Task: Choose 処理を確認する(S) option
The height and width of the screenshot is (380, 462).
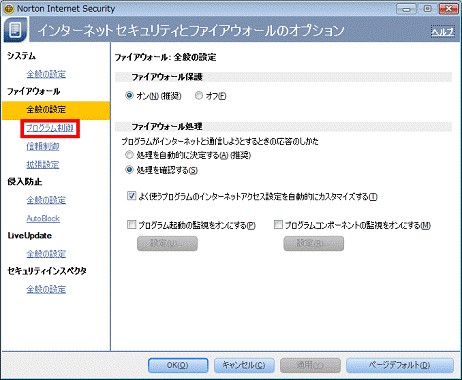Action: [x=129, y=170]
